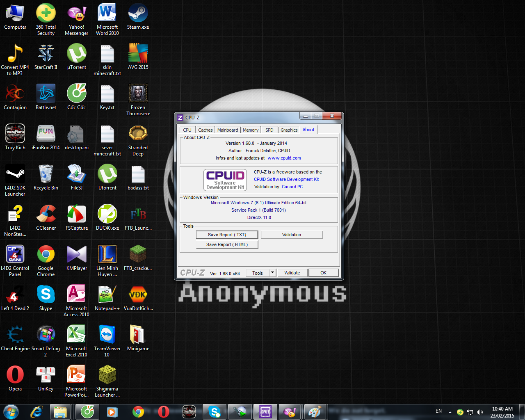Image resolution: width=525 pixels, height=420 pixels.
Task: Select the Contagion desktop icon
Action: (x=15, y=97)
